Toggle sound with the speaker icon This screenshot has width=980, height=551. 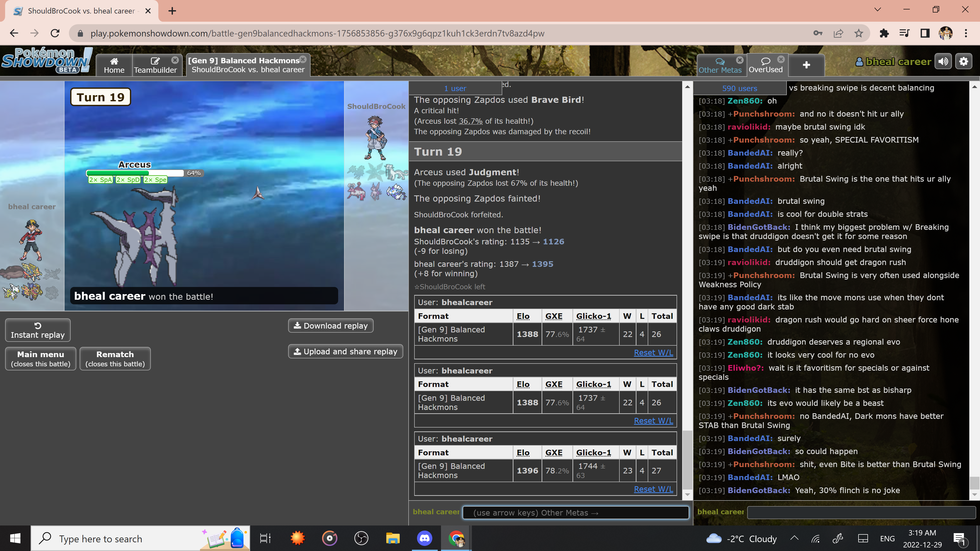point(943,61)
